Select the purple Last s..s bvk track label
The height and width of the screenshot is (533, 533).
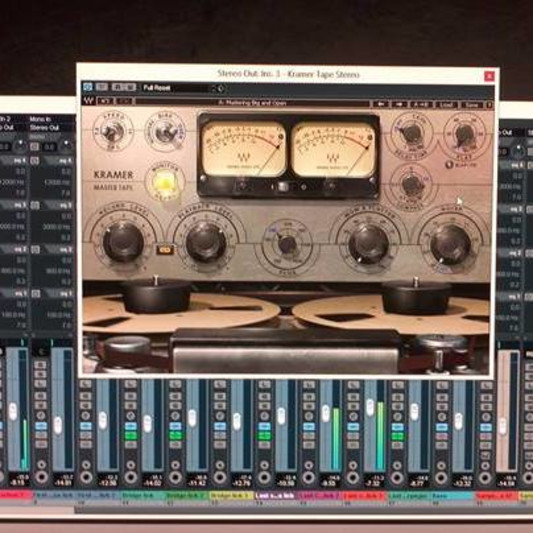[276, 496]
